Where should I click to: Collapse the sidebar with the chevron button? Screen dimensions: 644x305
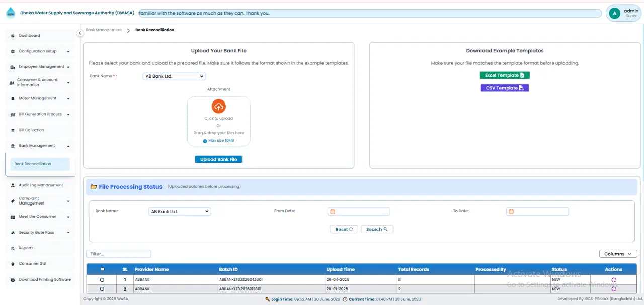click(80, 33)
